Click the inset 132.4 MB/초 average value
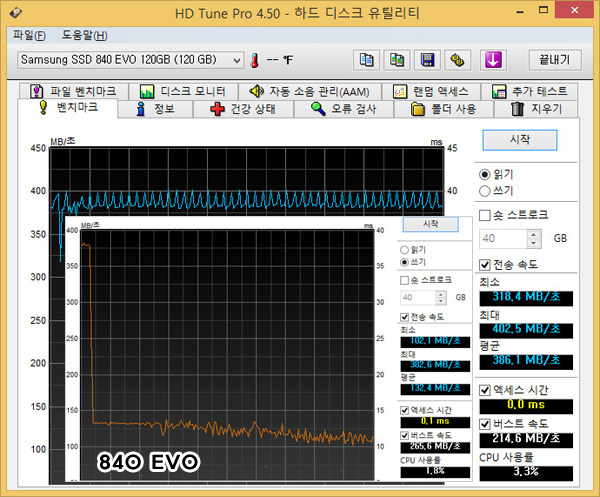The height and width of the screenshot is (497, 600). (x=435, y=389)
